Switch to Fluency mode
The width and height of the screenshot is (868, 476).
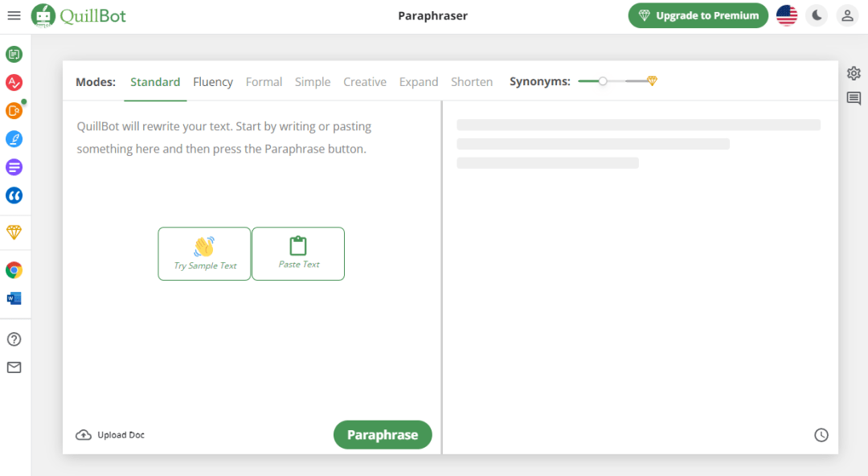pyautogui.click(x=212, y=82)
